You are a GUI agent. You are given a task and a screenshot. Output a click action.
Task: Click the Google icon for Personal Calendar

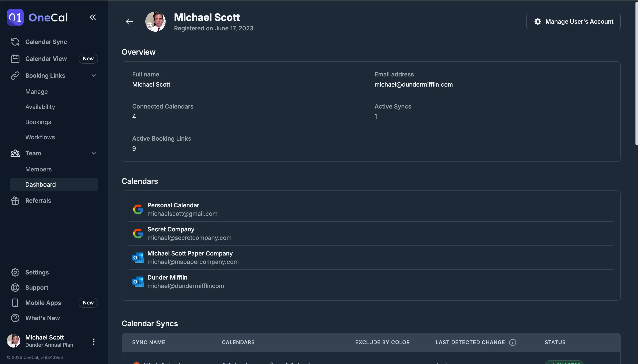point(138,209)
